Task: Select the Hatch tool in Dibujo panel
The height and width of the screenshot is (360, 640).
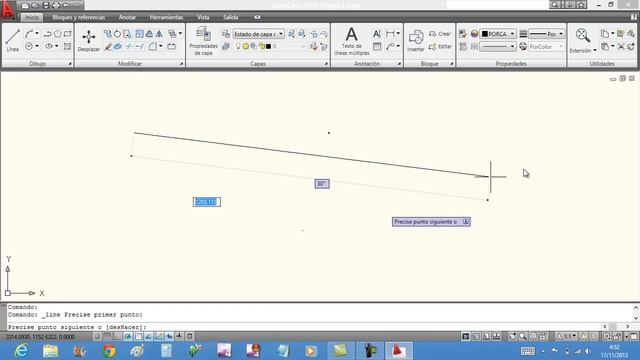Action: [67, 46]
